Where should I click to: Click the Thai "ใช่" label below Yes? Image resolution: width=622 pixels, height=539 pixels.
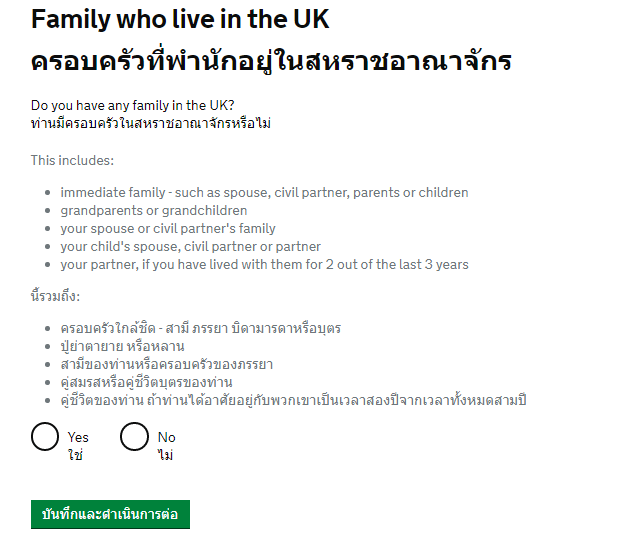tap(75, 455)
